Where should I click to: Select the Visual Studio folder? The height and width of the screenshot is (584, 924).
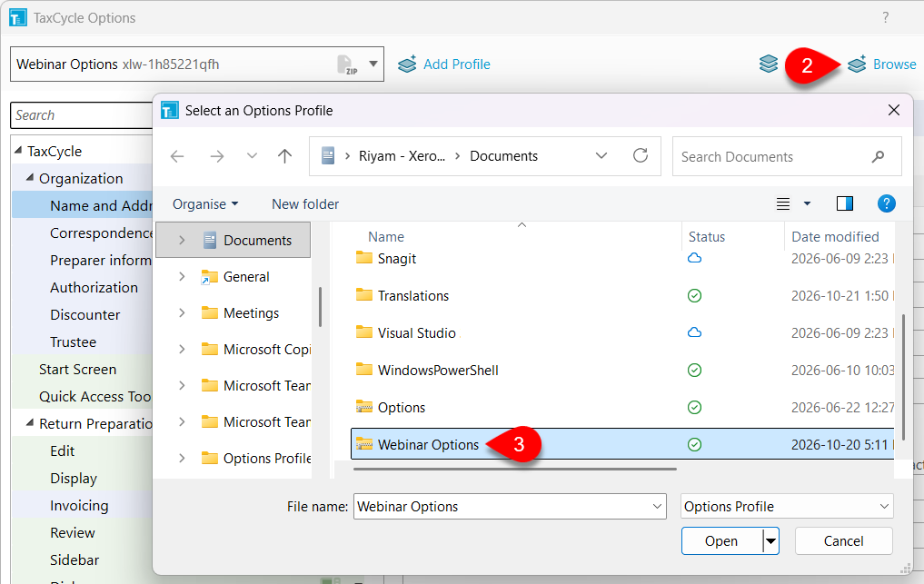417,333
